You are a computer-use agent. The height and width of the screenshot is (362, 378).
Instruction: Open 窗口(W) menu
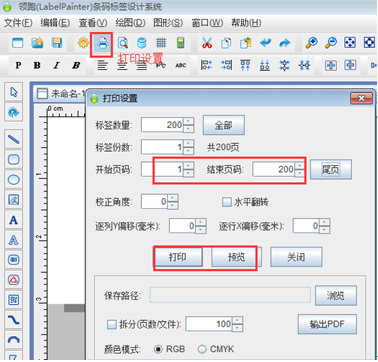click(207, 23)
